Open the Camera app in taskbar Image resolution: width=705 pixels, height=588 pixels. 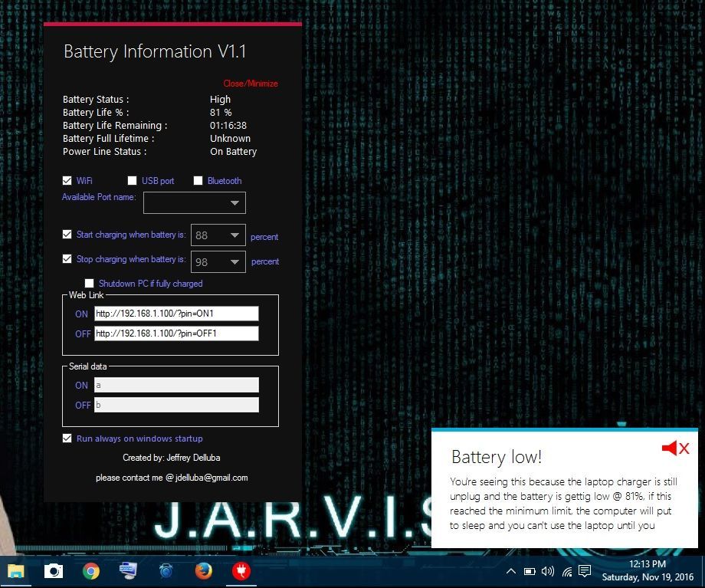54,571
